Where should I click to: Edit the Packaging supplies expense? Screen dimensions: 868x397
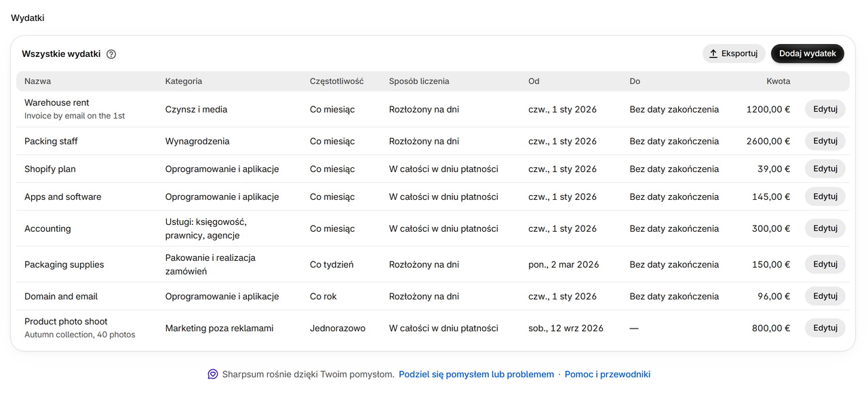coord(825,264)
